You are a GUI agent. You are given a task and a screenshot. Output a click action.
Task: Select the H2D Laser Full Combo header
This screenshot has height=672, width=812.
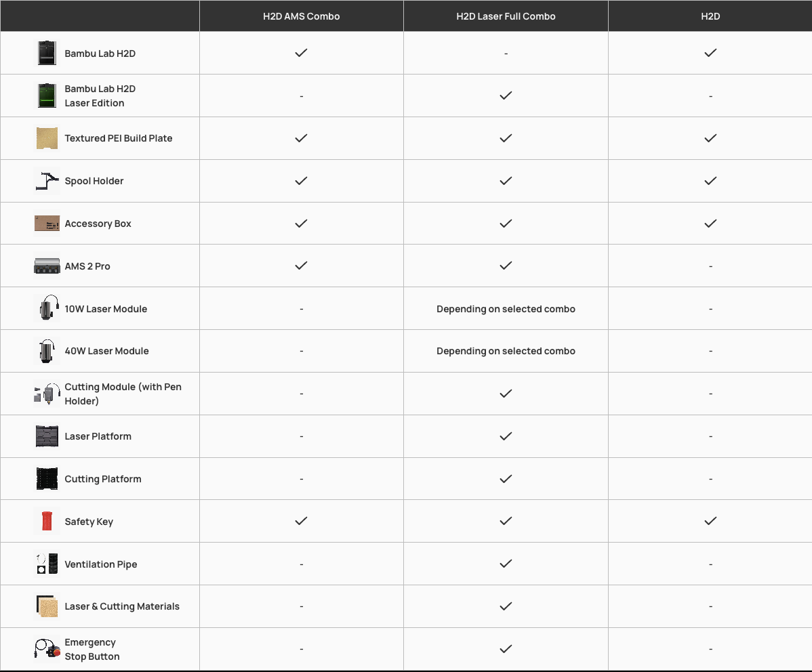coord(506,16)
